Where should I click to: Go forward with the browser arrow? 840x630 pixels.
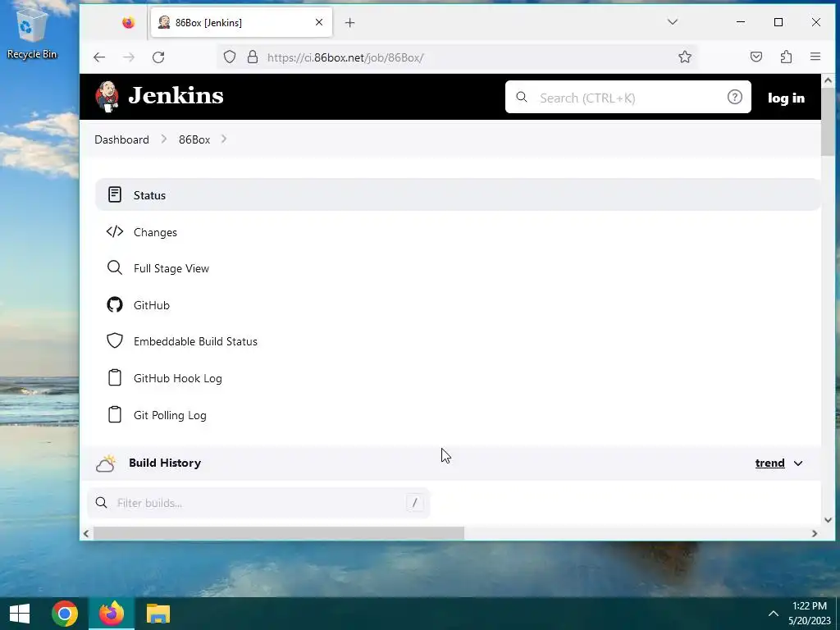129,57
